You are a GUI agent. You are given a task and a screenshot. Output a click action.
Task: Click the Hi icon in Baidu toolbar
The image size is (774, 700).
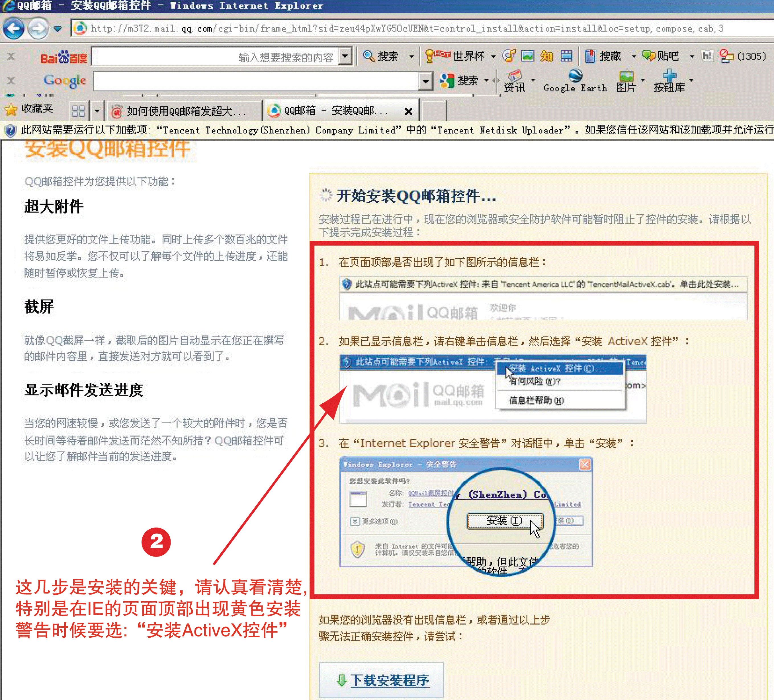[x=707, y=56]
